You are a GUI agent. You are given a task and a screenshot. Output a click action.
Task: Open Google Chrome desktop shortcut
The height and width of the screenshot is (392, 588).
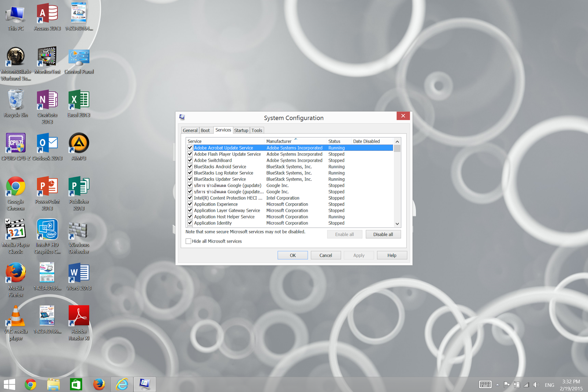[x=16, y=194]
